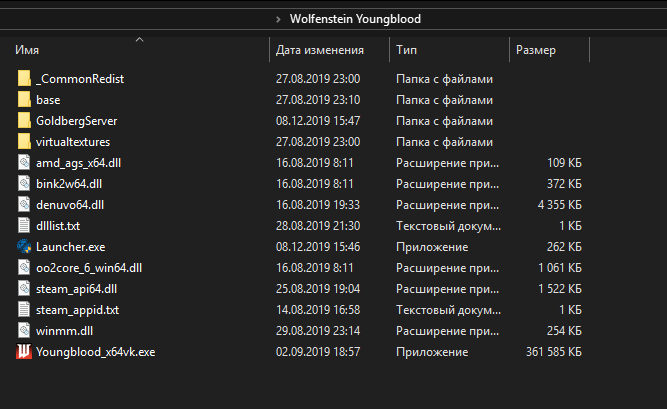Viewport: 667px width, 409px height.
Task: Click the date 25.08.2019 19:04 of steam_api64.dll
Action: click(x=318, y=289)
